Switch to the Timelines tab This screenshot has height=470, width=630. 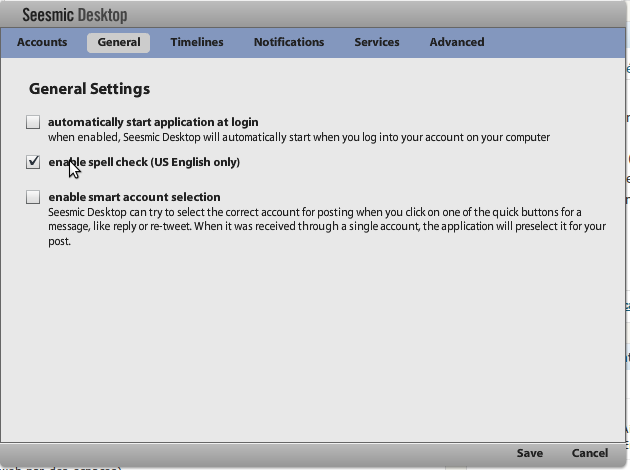[x=197, y=42]
